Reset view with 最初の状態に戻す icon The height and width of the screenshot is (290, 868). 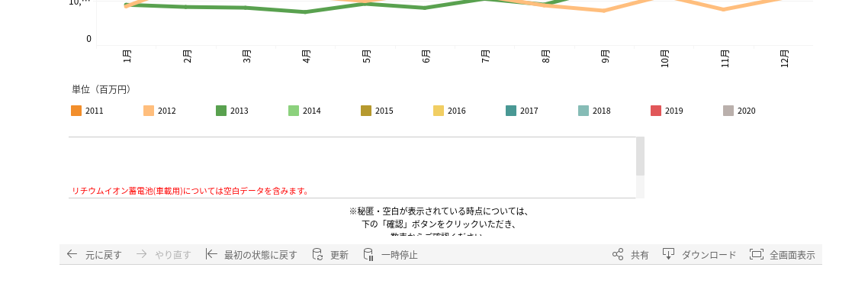[x=211, y=255]
